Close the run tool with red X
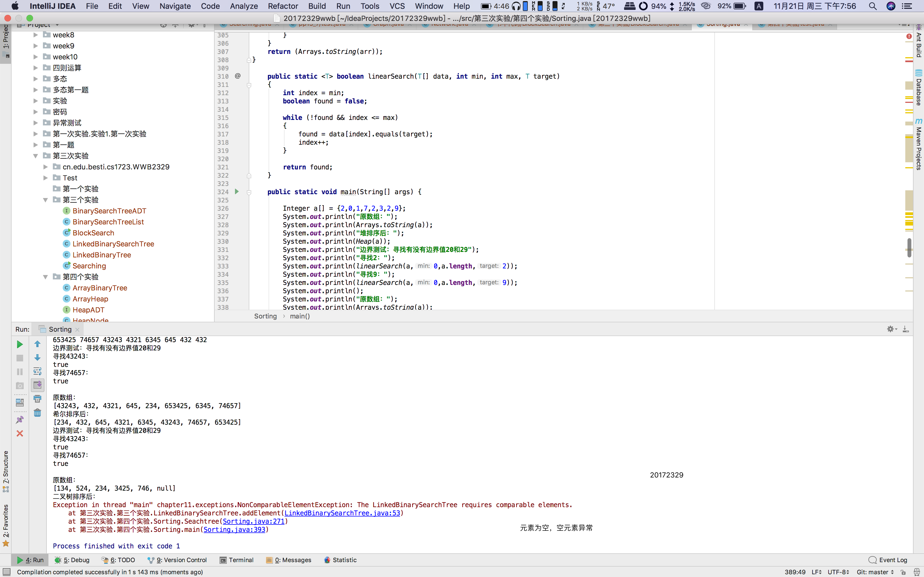Screen dimensions: 924x577 click(x=20, y=433)
